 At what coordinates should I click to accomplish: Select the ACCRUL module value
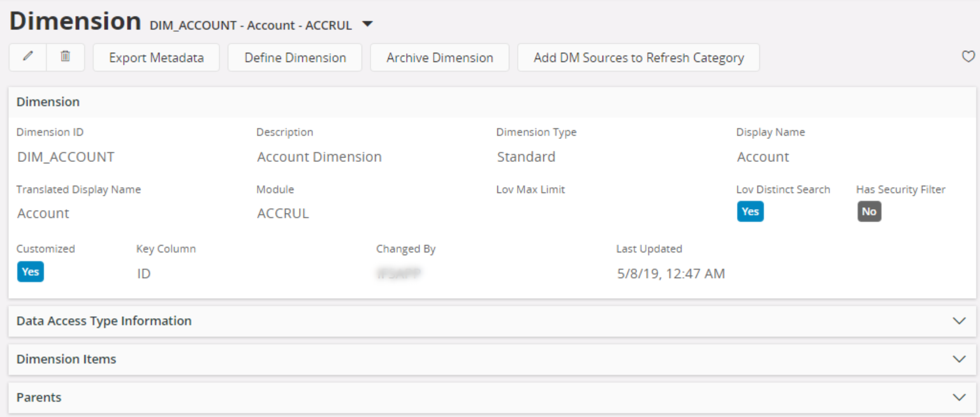pos(282,213)
